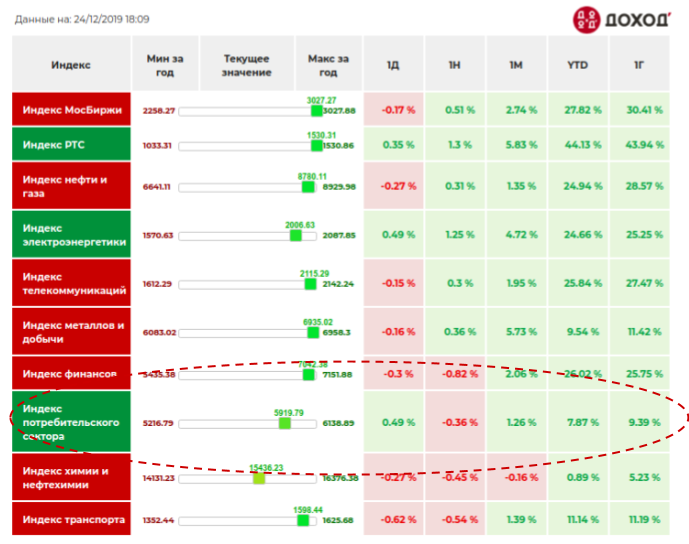Click green range marker for Индекс РТС
Image resolution: width=689 pixels, height=544 pixels.
317,145
